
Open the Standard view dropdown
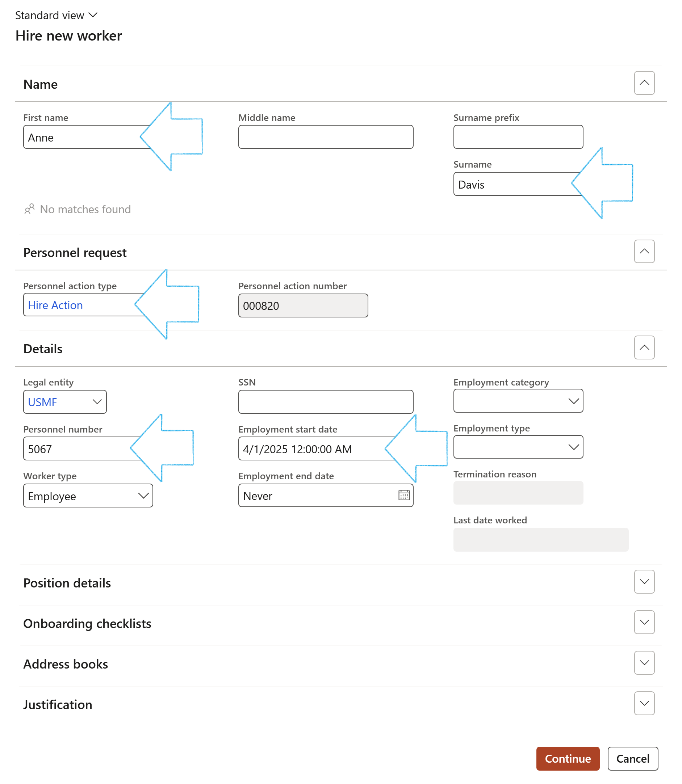tap(57, 15)
